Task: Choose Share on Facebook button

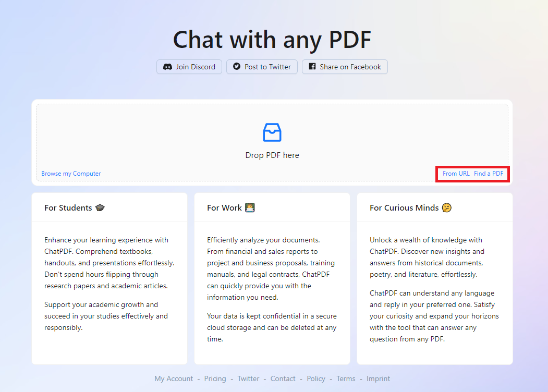Action: point(345,67)
